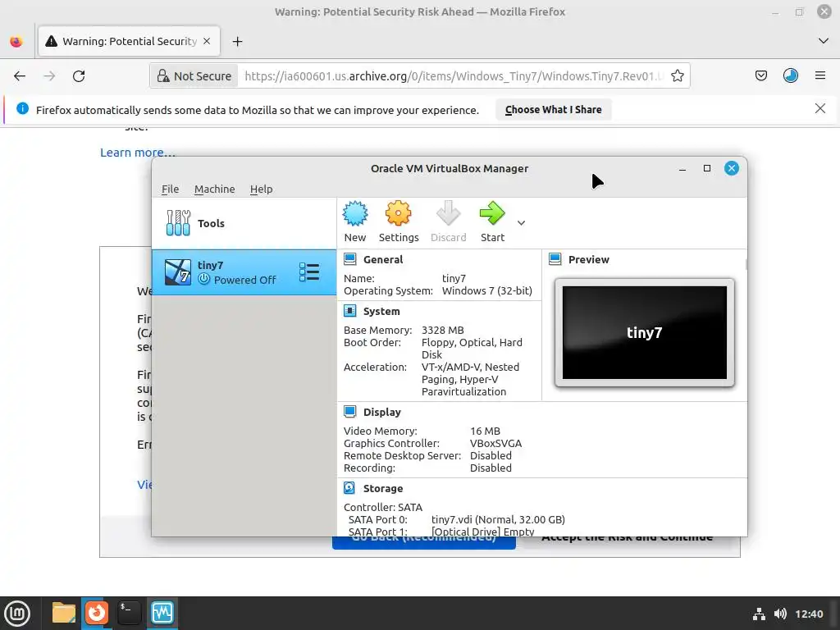Click the Firefox View icon beside tabs
840x630 pixels.
tap(16, 41)
